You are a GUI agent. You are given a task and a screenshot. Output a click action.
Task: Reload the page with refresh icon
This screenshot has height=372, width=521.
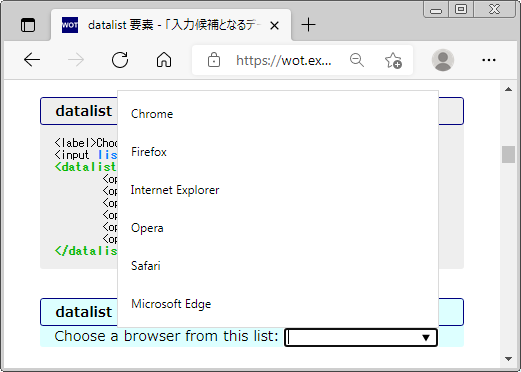pos(120,60)
